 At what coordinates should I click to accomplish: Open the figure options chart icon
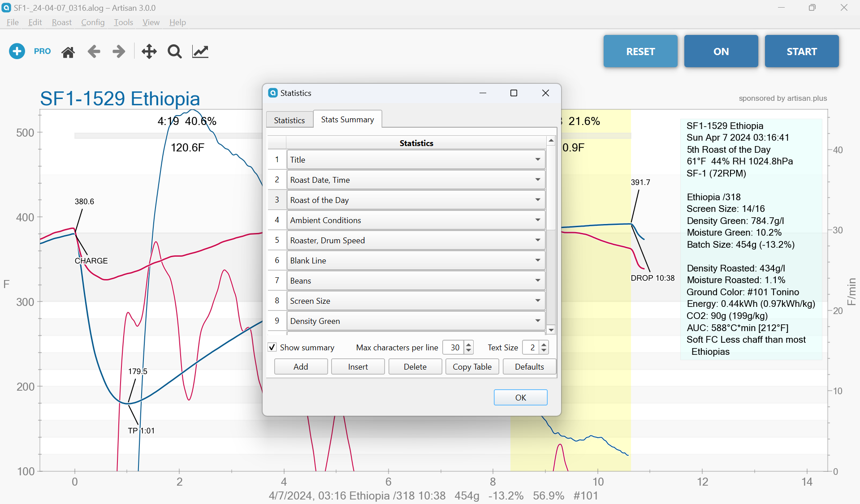[x=200, y=52]
